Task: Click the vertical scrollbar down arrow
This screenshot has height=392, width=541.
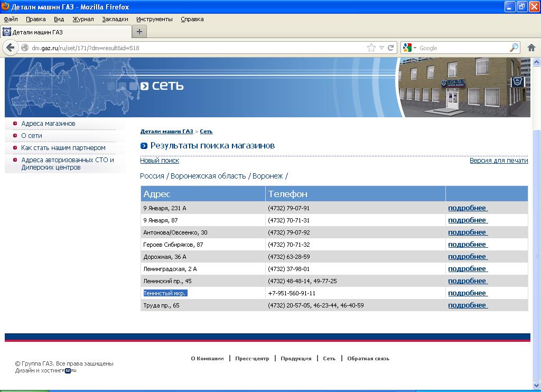Action: pos(537,386)
